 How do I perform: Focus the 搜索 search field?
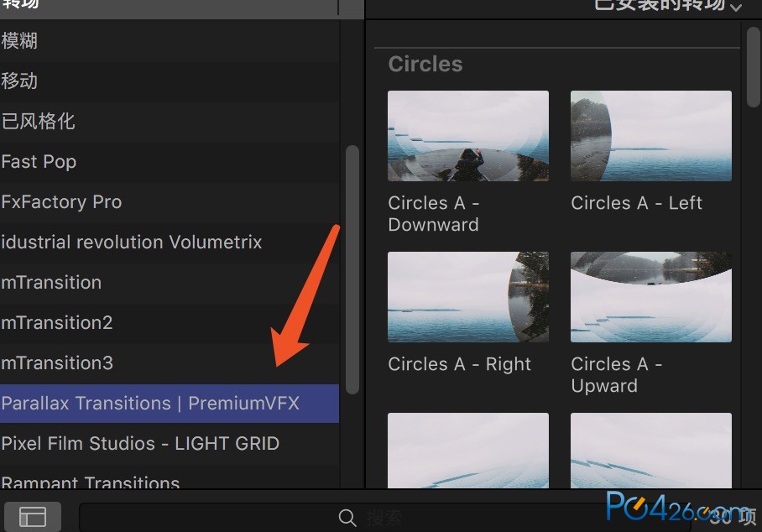pyautogui.click(x=385, y=518)
